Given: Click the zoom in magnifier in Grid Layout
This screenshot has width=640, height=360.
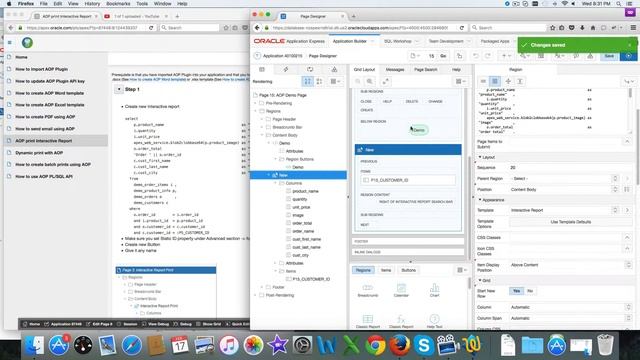Looking at the screenshot, I should [369, 82].
